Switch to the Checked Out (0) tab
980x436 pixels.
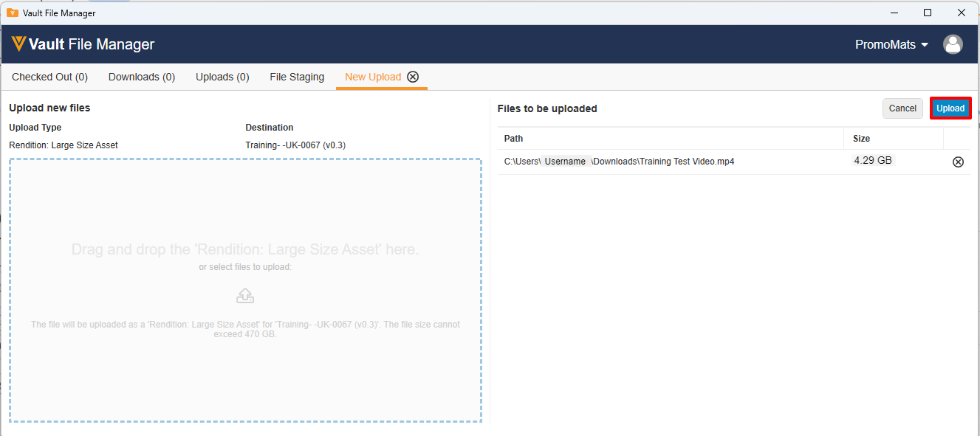click(49, 77)
